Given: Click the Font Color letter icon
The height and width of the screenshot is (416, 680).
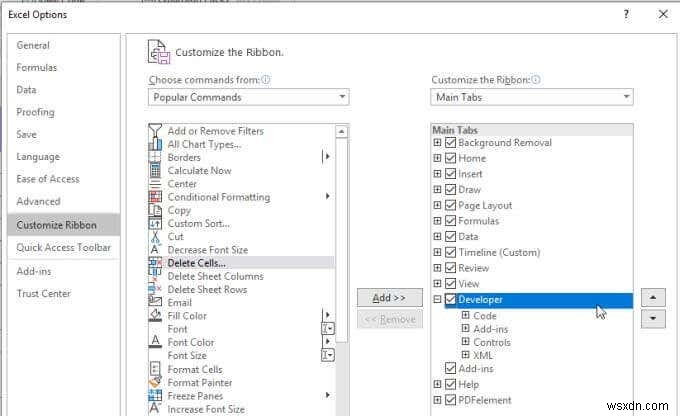Looking at the screenshot, I should [155, 342].
